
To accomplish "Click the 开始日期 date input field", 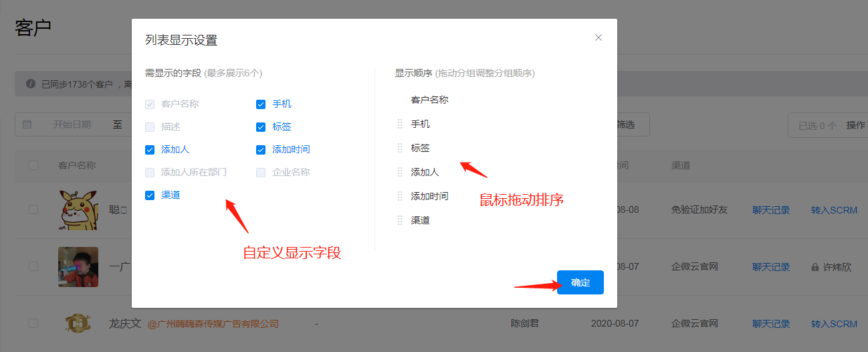I will point(72,124).
